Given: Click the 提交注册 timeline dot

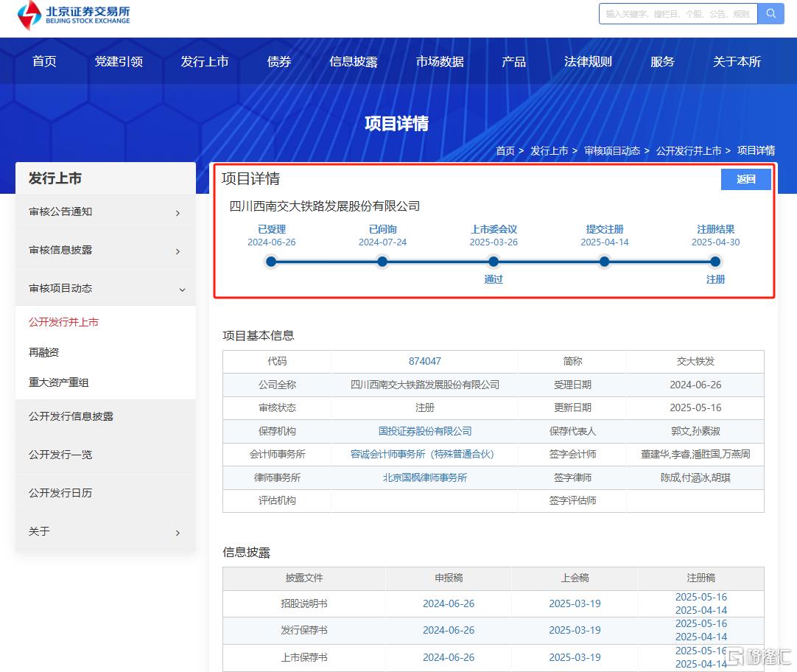Looking at the screenshot, I should 604,262.
